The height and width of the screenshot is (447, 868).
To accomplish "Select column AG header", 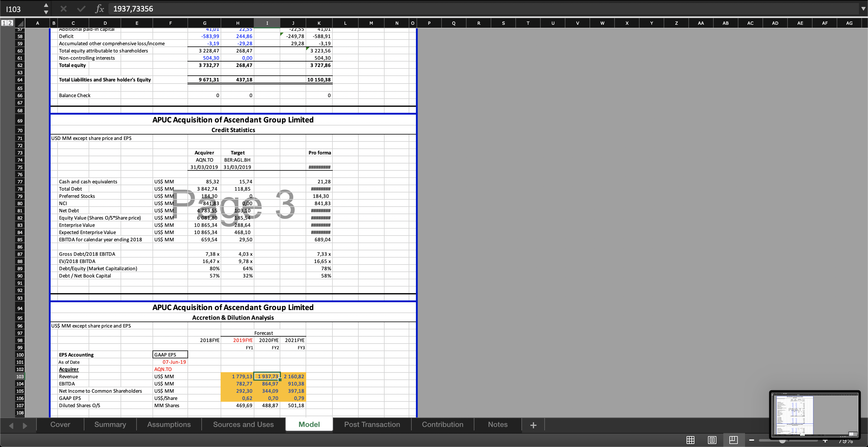I will tap(849, 23).
